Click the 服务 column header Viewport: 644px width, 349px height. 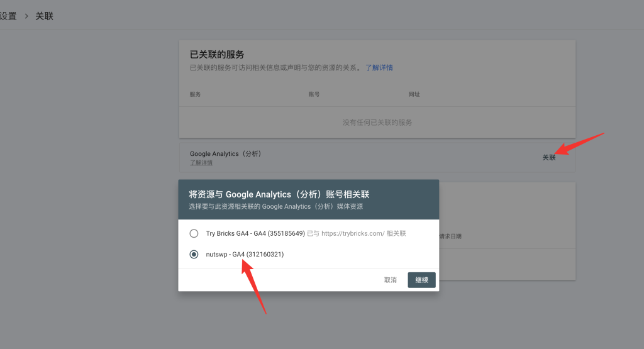(x=195, y=94)
